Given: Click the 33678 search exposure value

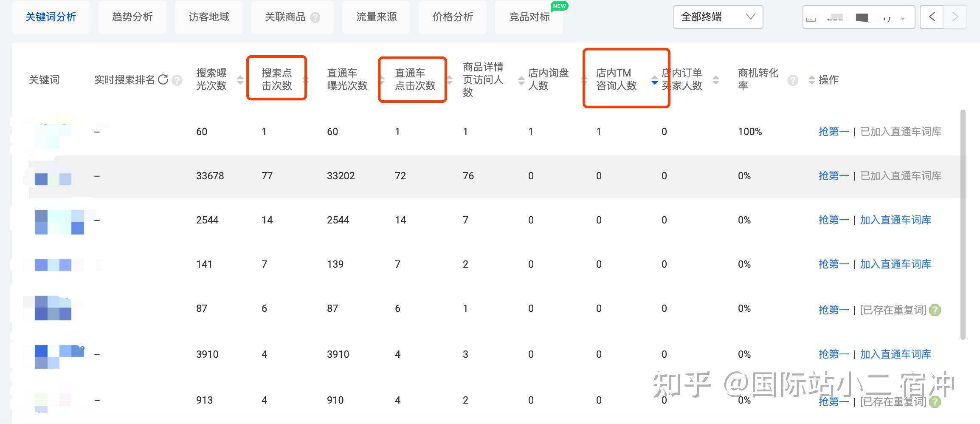Looking at the screenshot, I should [210, 176].
